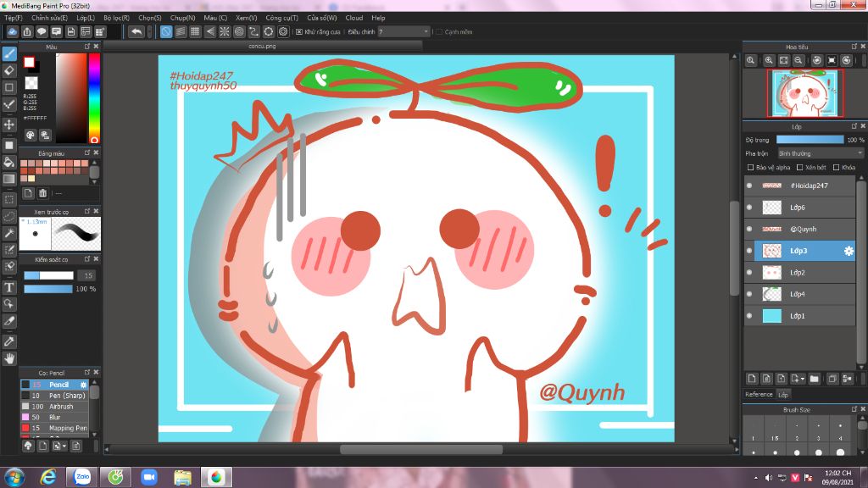Open the Điều chỉnh correction dropdown
Screen dimensions: 868x488
click(x=403, y=32)
